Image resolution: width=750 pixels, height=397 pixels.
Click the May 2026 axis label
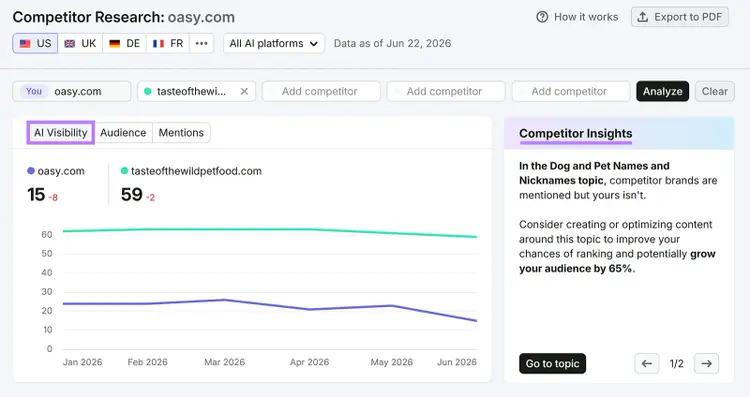point(392,362)
